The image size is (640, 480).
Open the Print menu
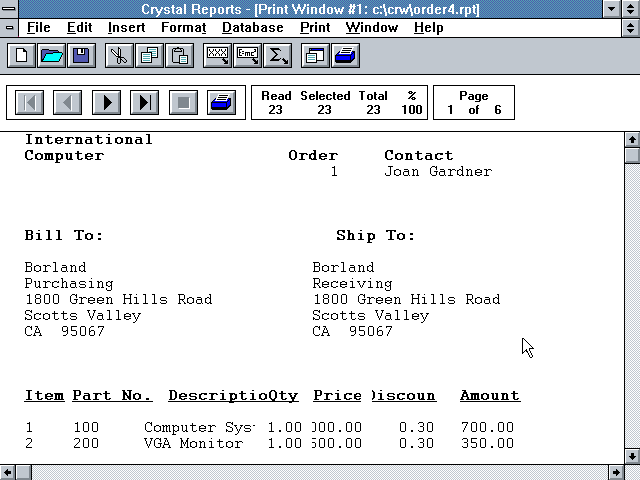(x=315, y=27)
